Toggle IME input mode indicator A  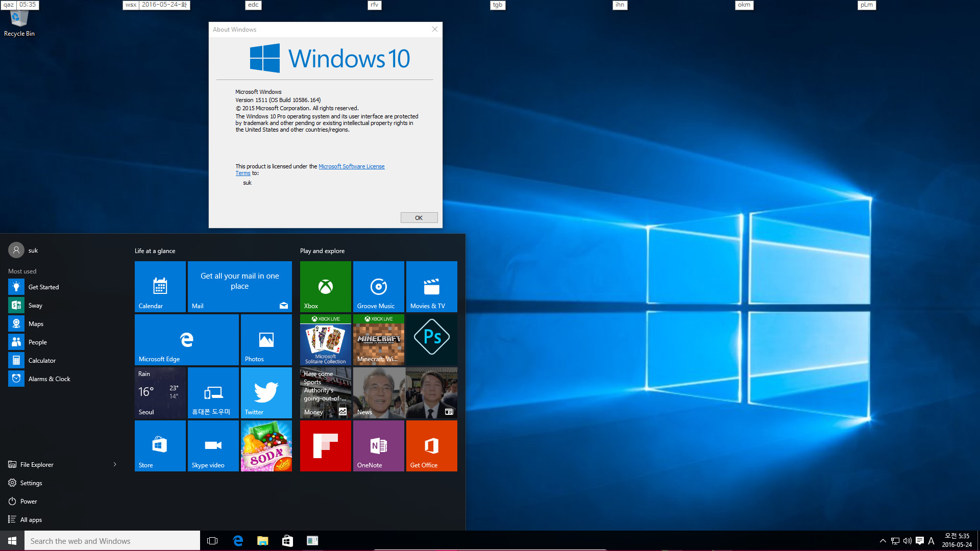pos(932,541)
